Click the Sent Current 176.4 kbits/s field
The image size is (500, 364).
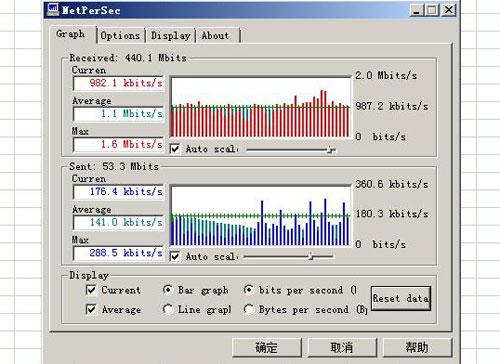coord(118,192)
